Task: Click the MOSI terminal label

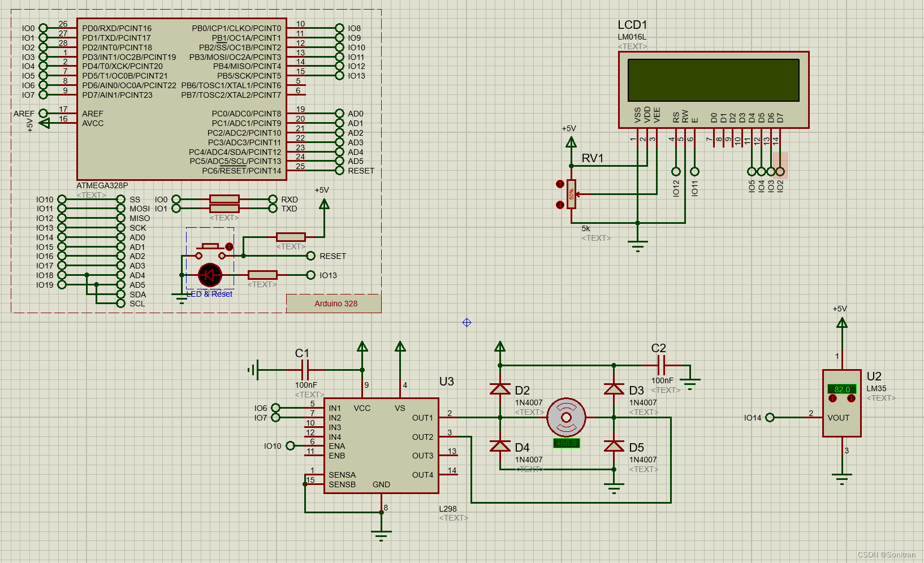Action: coord(140,209)
